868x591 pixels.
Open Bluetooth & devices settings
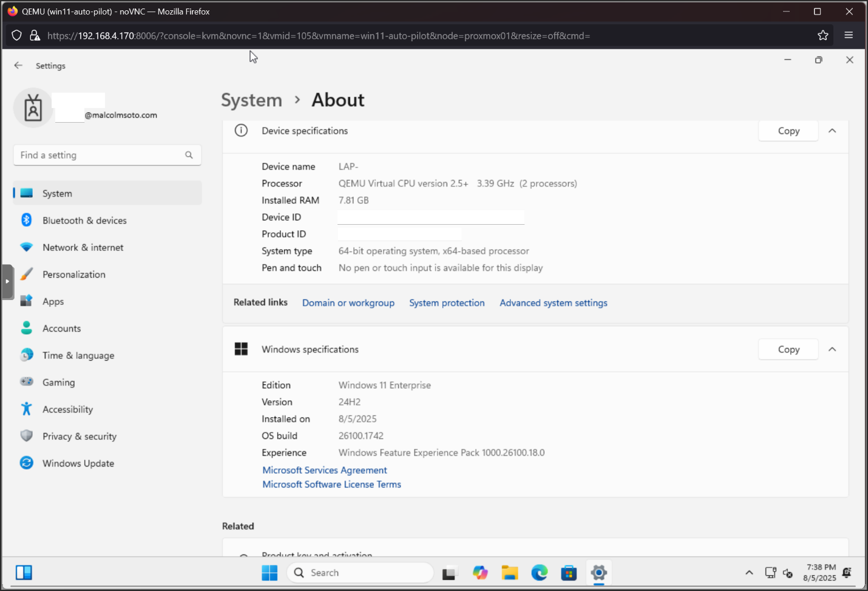(84, 220)
